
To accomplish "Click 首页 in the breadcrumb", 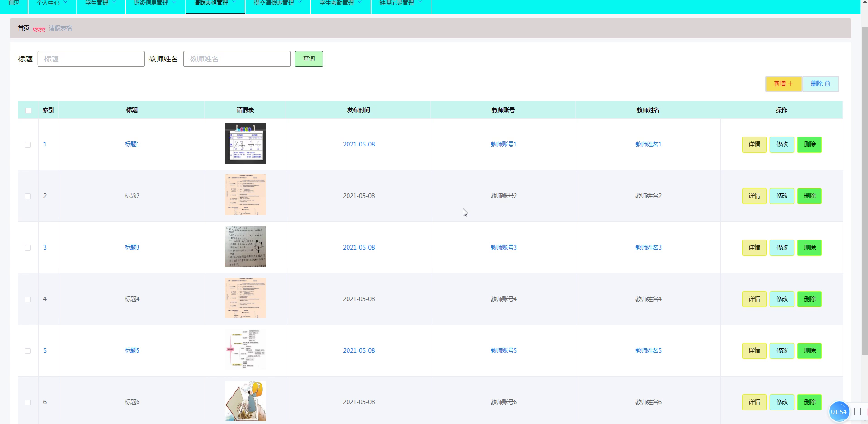I will tap(24, 28).
